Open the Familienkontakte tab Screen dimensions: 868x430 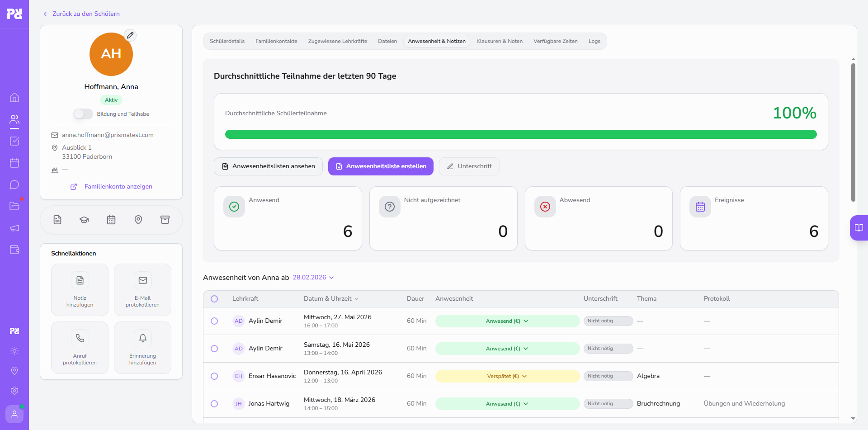276,41
